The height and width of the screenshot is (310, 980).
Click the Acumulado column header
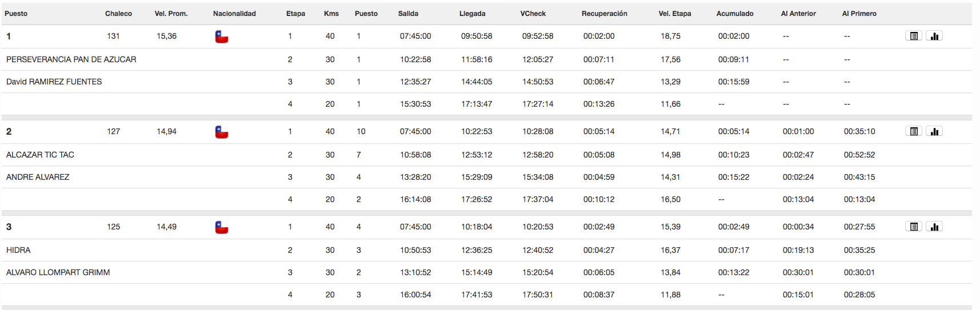tap(735, 14)
